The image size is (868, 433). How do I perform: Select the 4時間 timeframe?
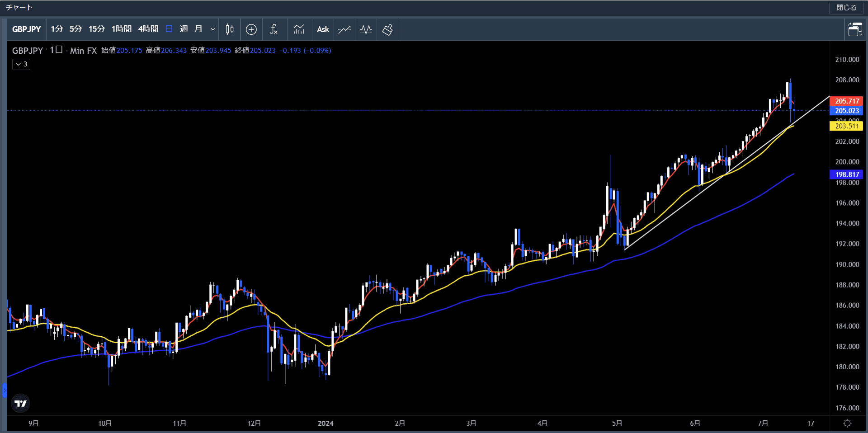point(148,29)
